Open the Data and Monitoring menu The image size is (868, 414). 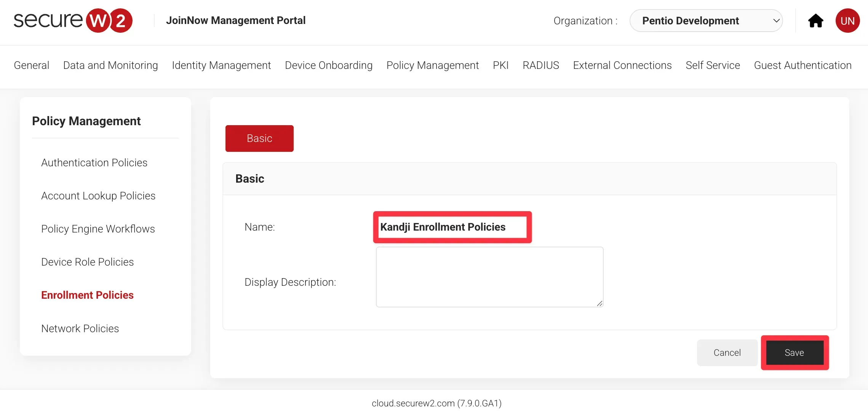110,65
